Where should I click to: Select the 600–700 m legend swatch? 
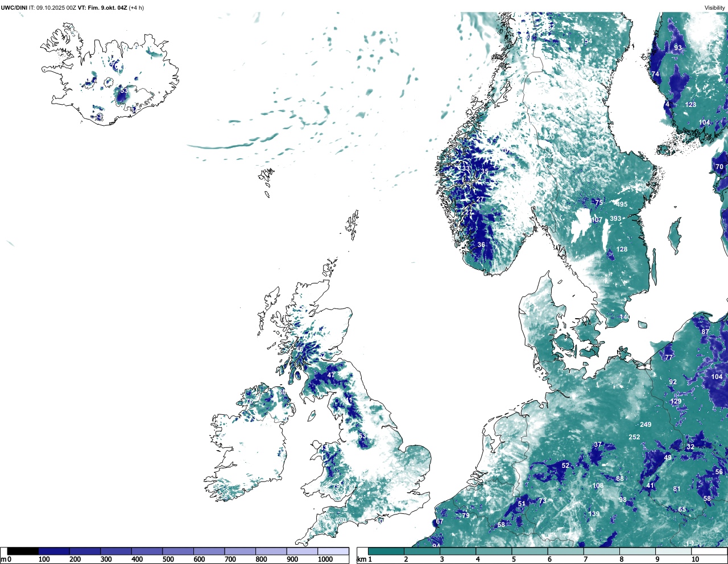coord(209,551)
